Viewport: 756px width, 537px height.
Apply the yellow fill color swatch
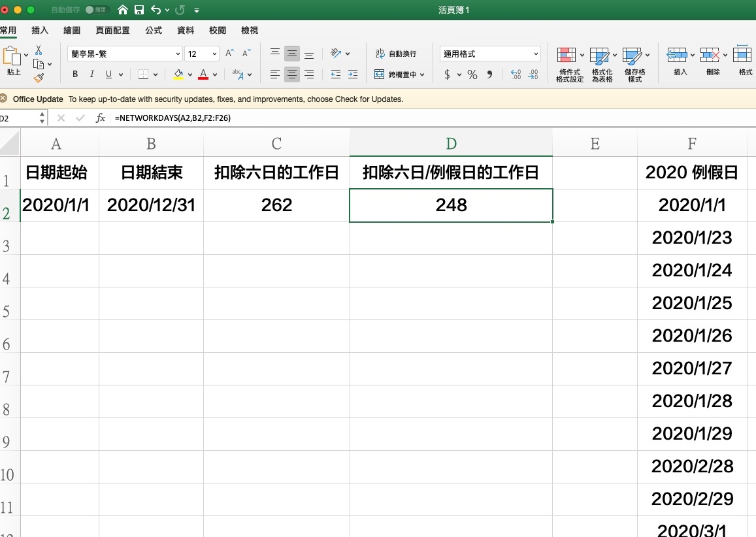click(178, 74)
